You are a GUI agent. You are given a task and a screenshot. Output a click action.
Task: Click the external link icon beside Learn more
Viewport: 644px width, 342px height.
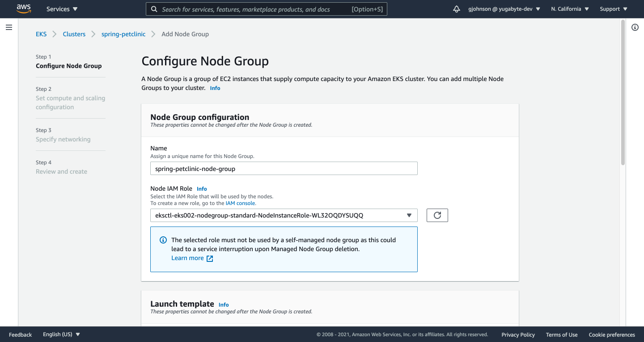(209, 258)
